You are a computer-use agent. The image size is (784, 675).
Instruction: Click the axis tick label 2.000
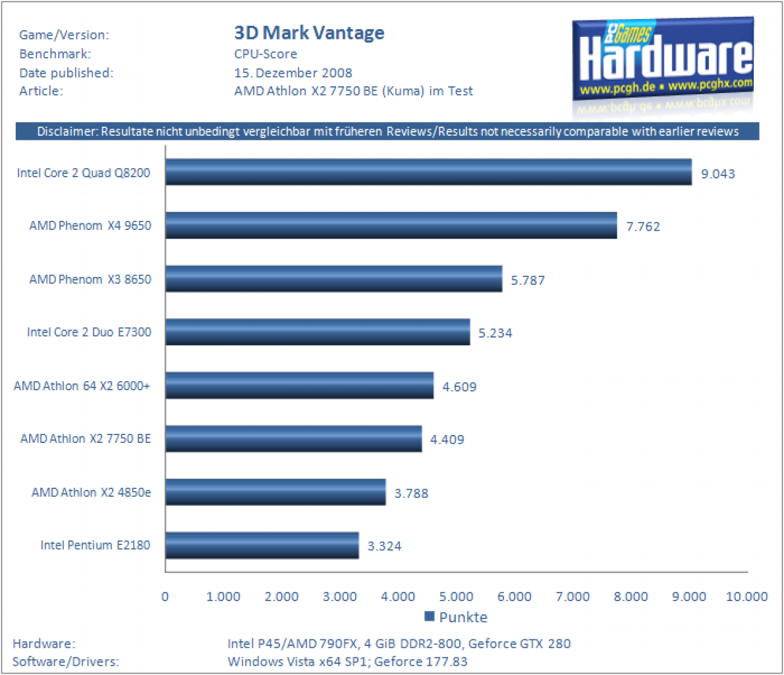(x=281, y=597)
